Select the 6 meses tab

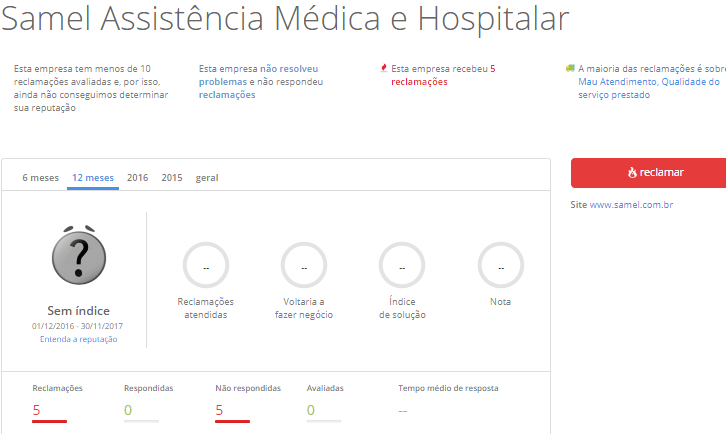[41, 178]
